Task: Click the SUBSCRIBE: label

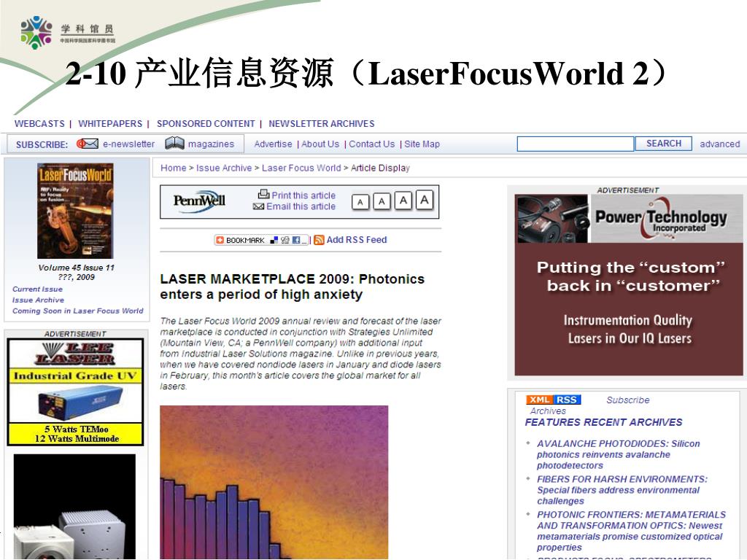Action: pyautogui.click(x=42, y=144)
